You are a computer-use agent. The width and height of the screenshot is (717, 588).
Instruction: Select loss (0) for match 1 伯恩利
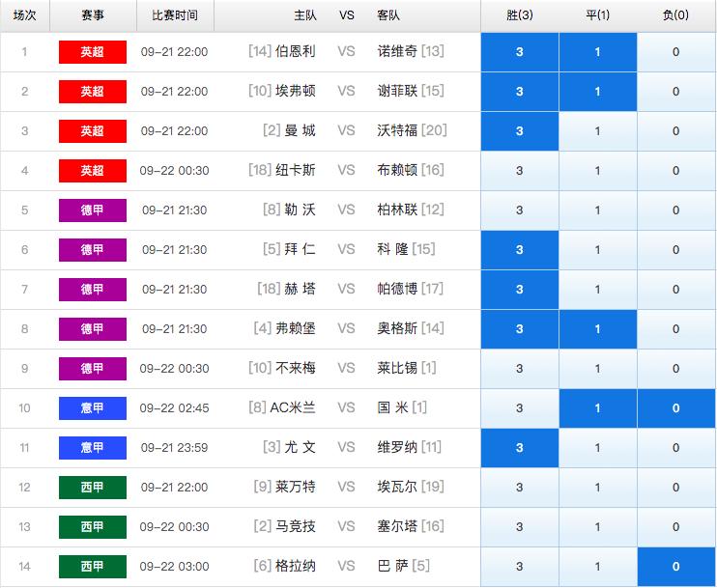pos(675,52)
